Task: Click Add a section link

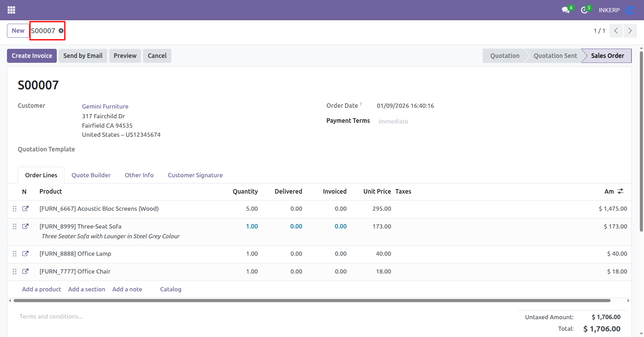Action: [x=87, y=289]
